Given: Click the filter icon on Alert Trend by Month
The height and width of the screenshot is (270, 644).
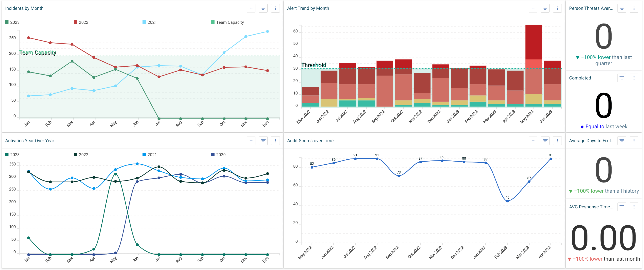Looking at the screenshot, I should pyautogui.click(x=545, y=8).
